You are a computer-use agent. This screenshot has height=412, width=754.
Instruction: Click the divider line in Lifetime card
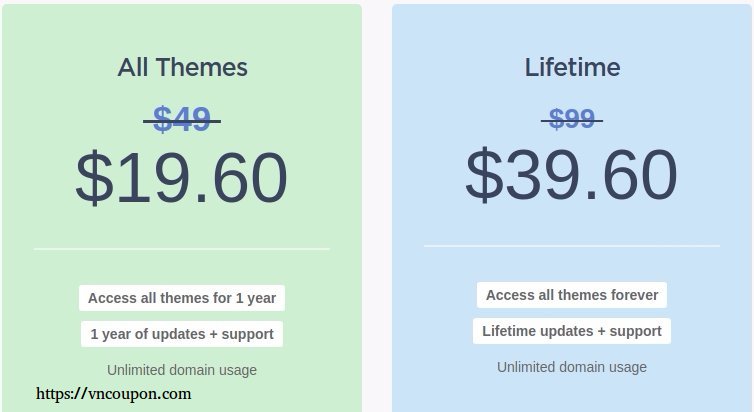tap(572, 246)
